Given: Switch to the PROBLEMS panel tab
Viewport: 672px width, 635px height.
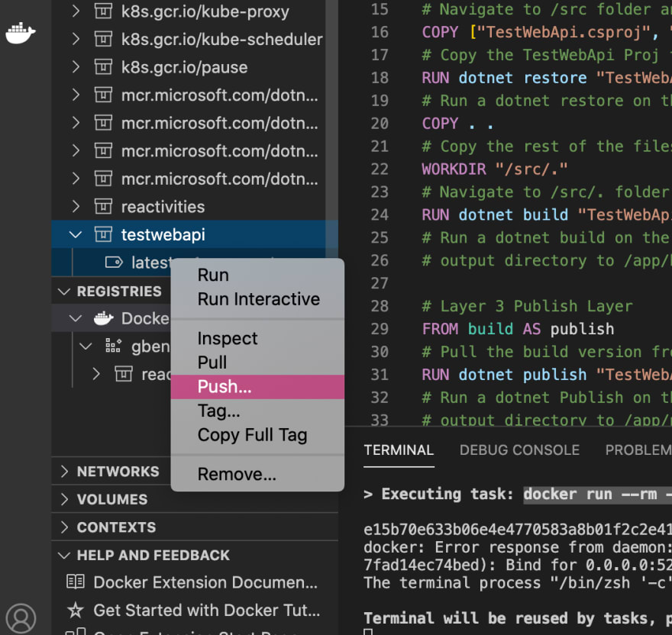Looking at the screenshot, I should tap(638, 450).
